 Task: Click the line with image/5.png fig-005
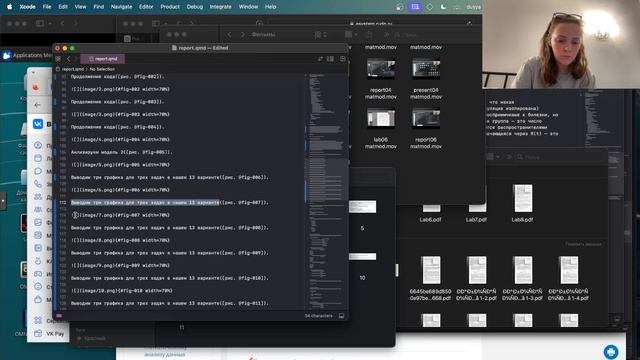tap(120, 165)
